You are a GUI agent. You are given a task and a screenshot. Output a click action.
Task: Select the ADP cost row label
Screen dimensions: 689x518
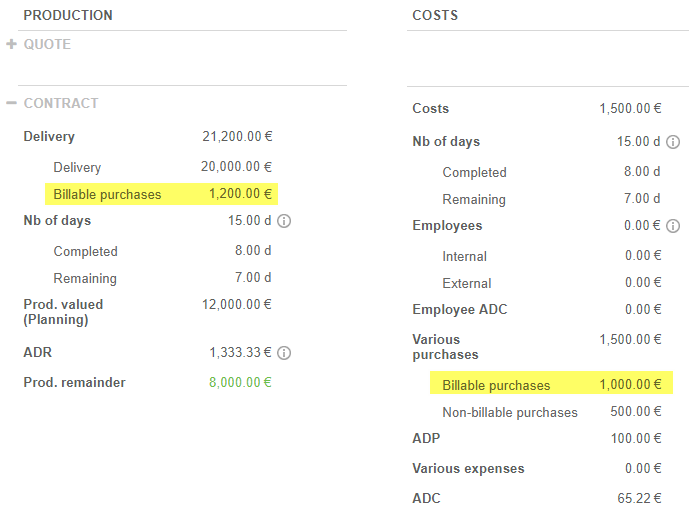click(x=426, y=438)
